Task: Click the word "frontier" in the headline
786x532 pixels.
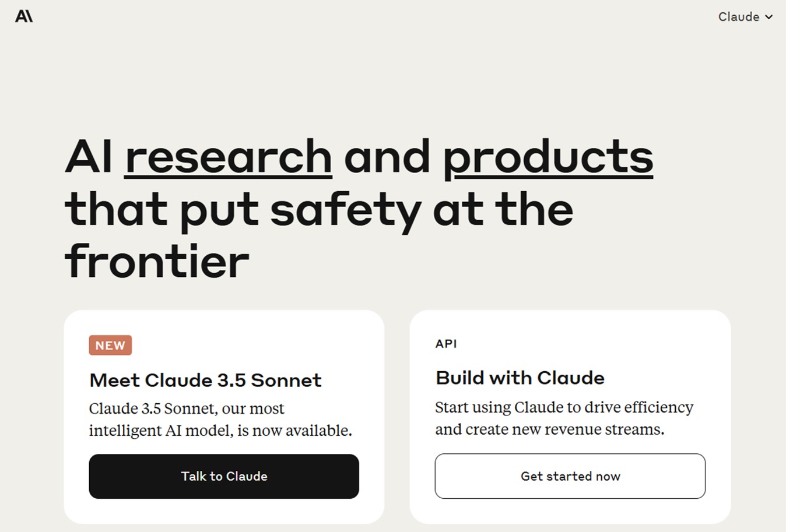Action: click(x=157, y=261)
